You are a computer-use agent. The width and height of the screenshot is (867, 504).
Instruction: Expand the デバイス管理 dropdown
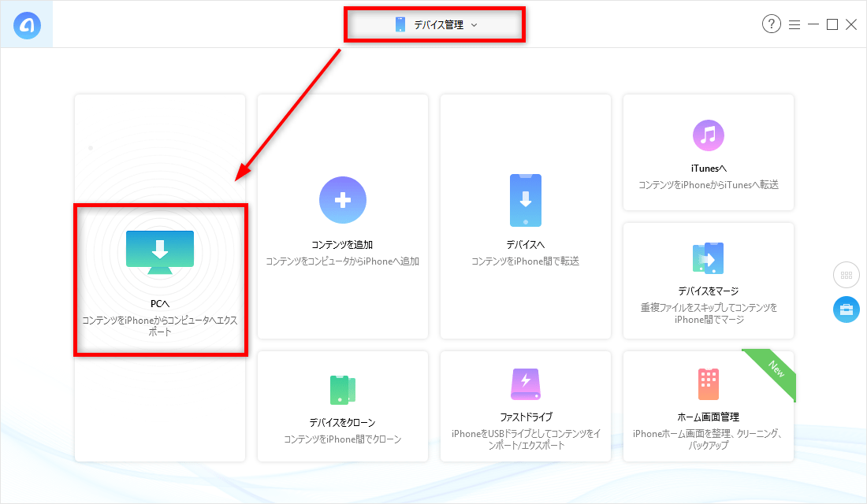[474, 24]
